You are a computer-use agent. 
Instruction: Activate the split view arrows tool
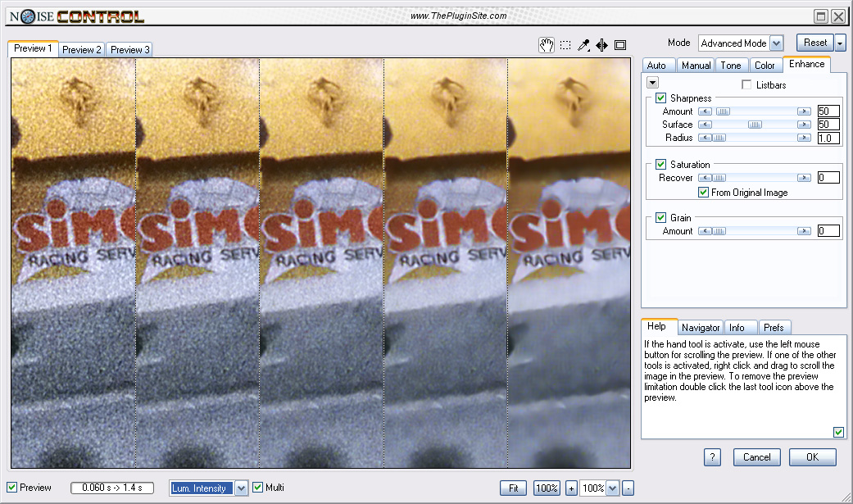click(601, 45)
